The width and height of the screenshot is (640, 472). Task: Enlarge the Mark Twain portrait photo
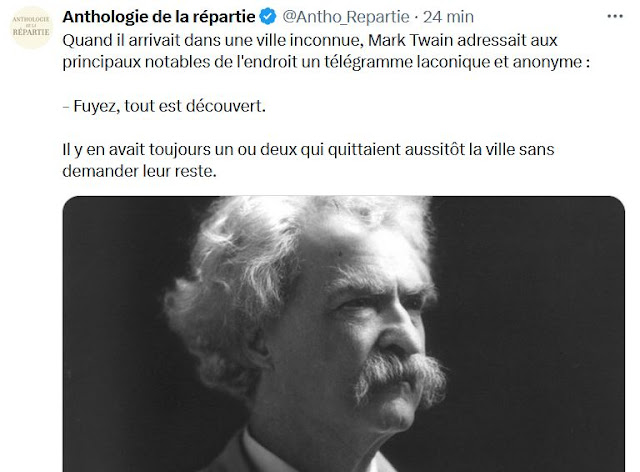point(344,334)
